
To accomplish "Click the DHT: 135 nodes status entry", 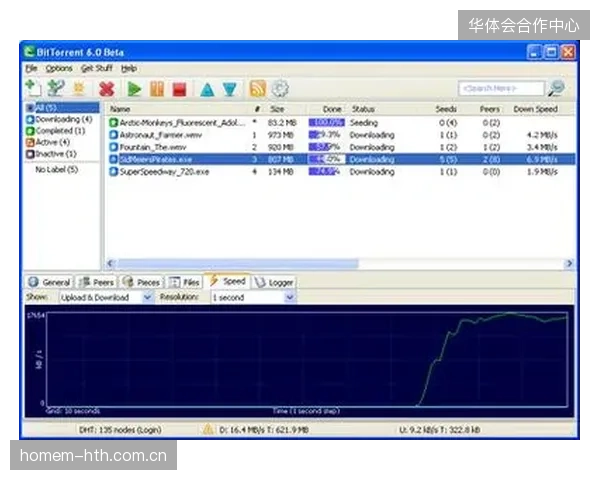I will [x=120, y=430].
